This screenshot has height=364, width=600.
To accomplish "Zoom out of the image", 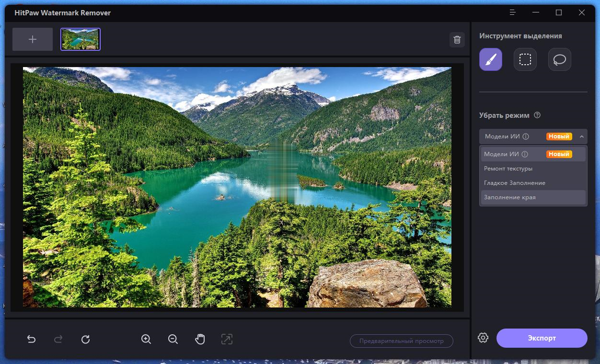I will point(173,340).
